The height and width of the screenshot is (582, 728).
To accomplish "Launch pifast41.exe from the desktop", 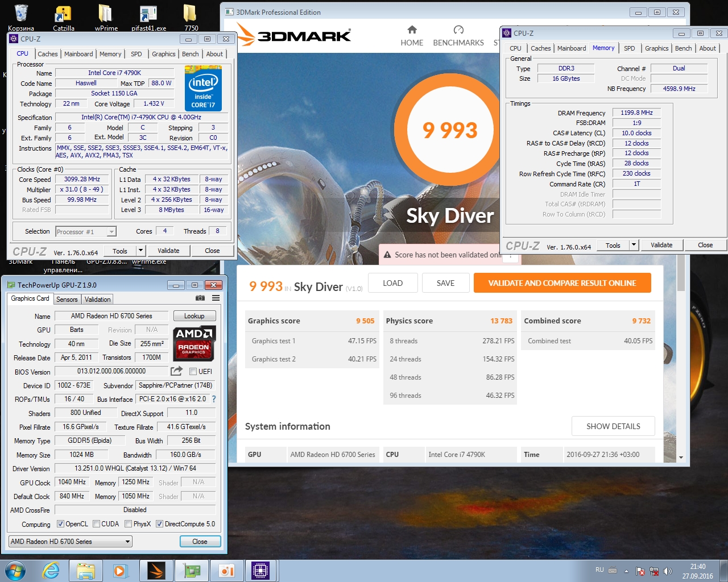I will click(x=148, y=16).
